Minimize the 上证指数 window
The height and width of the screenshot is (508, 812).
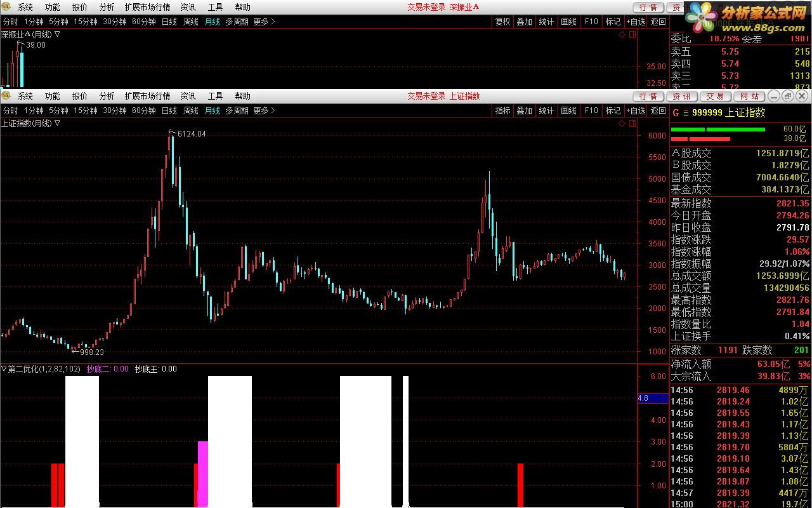coord(774,97)
